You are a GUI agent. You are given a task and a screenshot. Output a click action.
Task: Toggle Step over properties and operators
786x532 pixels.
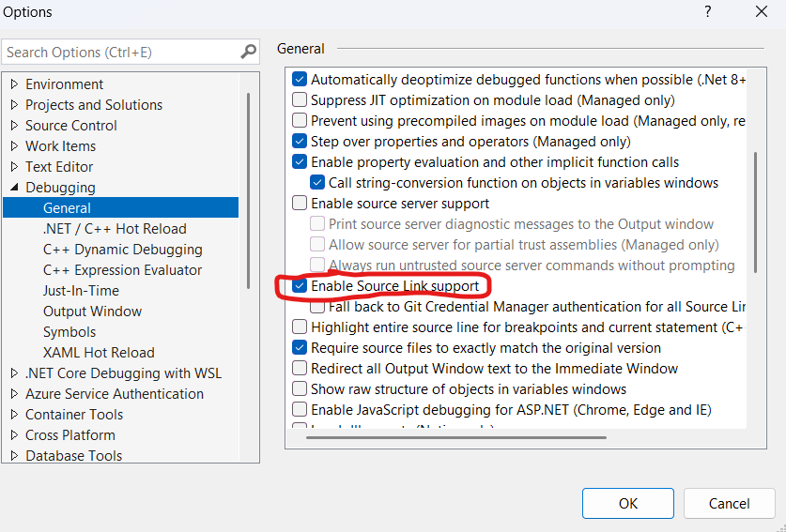[300, 142]
